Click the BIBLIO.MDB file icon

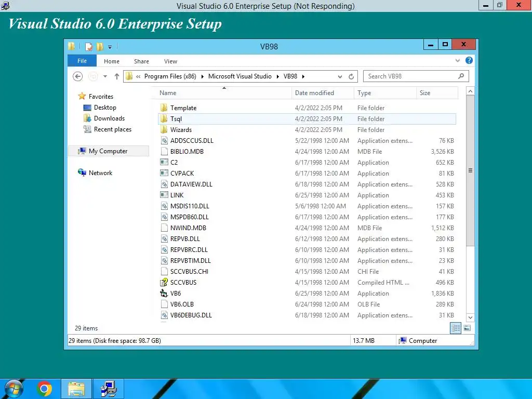pyautogui.click(x=164, y=151)
